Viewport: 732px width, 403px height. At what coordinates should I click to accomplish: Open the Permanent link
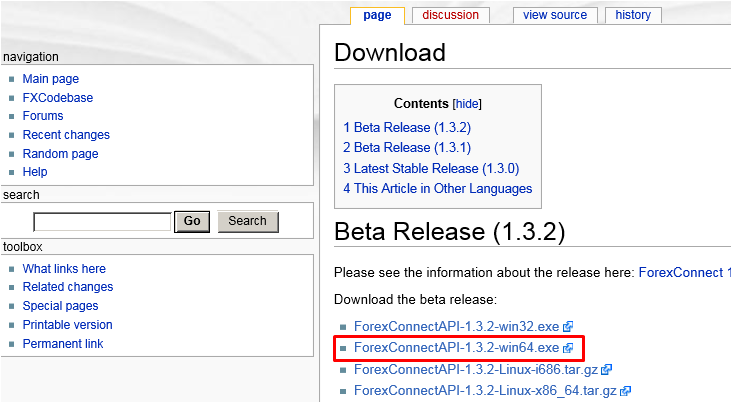click(x=63, y=344)
